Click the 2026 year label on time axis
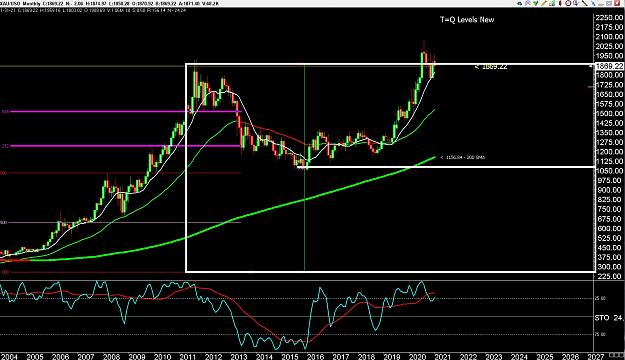Screen dimensions: 625x360 (570, 356)
